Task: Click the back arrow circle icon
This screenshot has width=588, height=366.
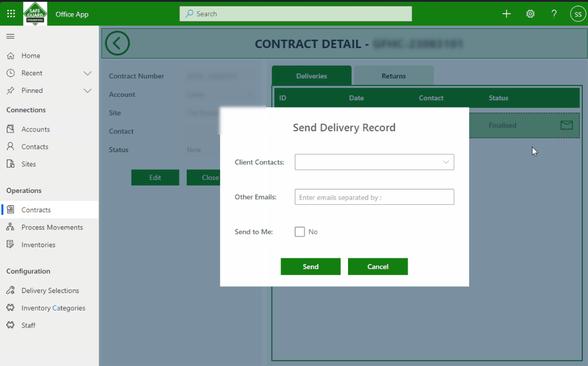Action: pyautogui.click(x=117, y=43)
